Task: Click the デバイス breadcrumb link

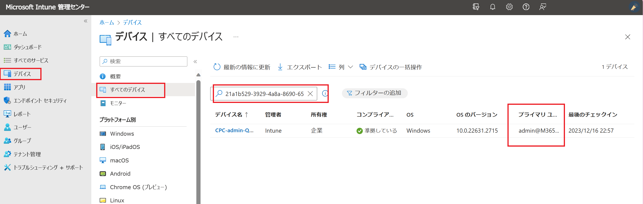Action: [132, 23]
